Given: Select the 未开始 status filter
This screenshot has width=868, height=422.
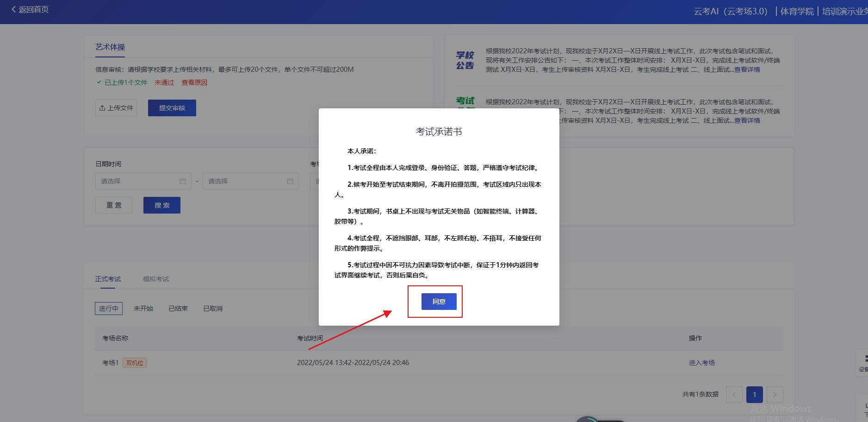Looking at the screenshot, I should 143,309.
